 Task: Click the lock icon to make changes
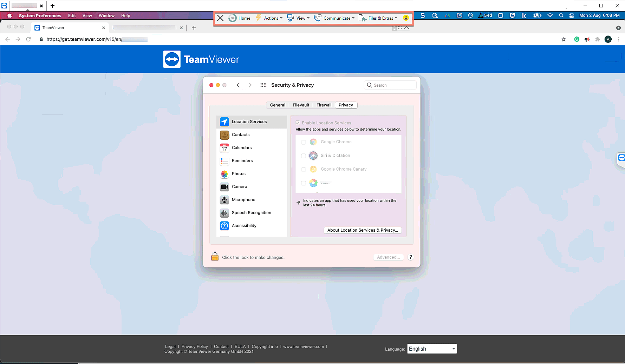coord(215,257)
